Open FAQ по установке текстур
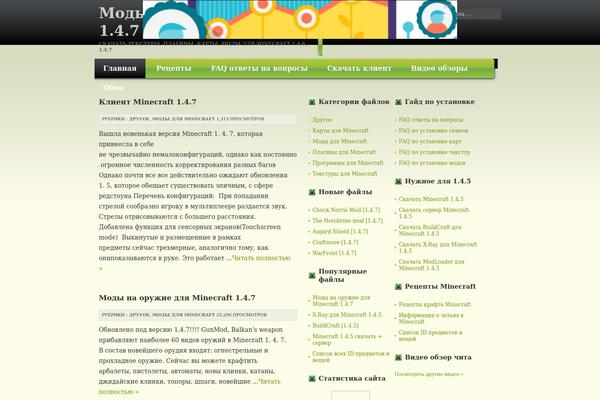600x400 pixels. (x=434, y=152)
